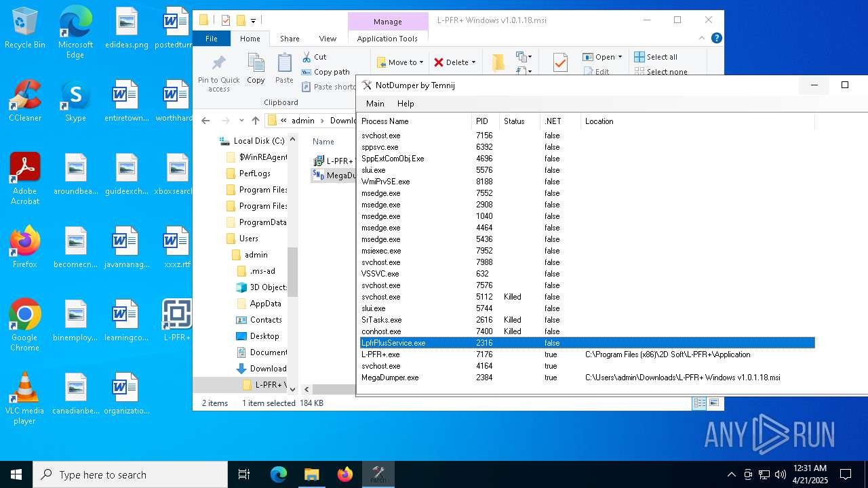Switch Explorer to large icons view
Viewport: 868px width, 488px height.
pyautogui.click(x=713, y=403)
